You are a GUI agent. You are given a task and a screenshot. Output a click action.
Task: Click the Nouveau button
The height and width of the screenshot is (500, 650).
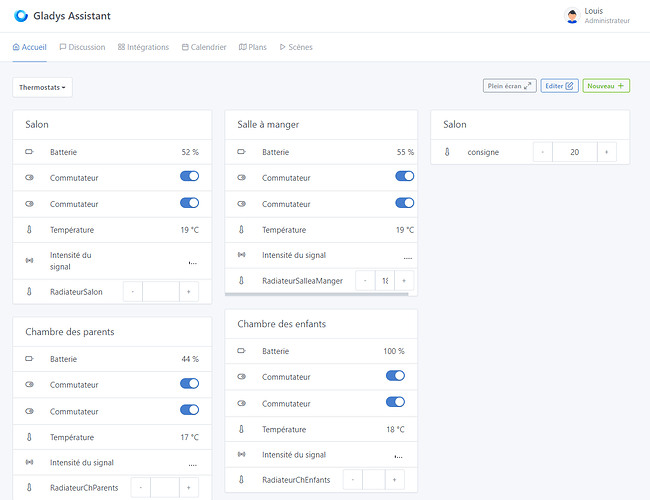pyautogui.click(x=606, y=86)
